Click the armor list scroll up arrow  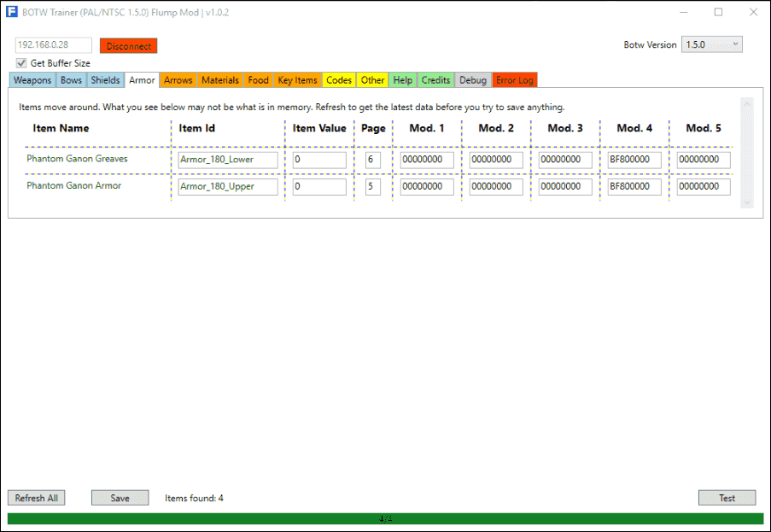747,103
